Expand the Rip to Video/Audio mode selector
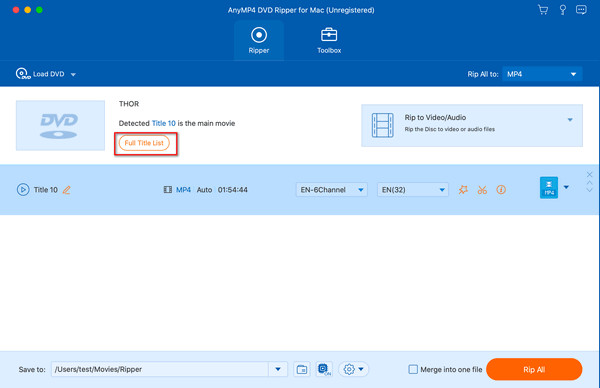The image size is (600, 388). coord(472,125)
